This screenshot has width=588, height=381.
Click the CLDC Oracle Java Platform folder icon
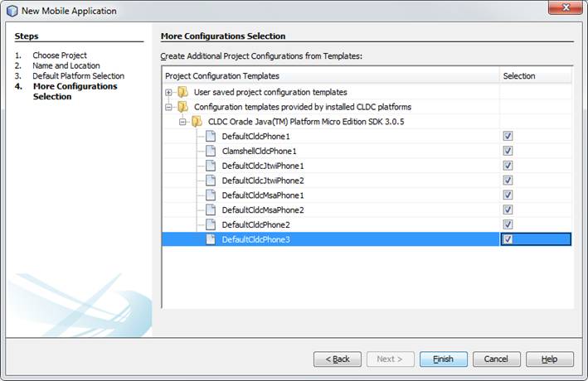[x=197, y=121]
